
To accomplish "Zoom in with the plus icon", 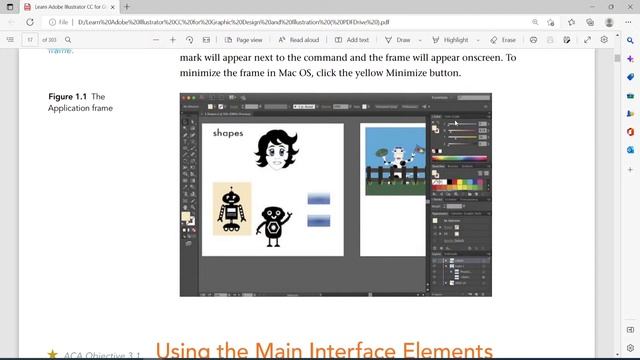I will pos(173,40).
